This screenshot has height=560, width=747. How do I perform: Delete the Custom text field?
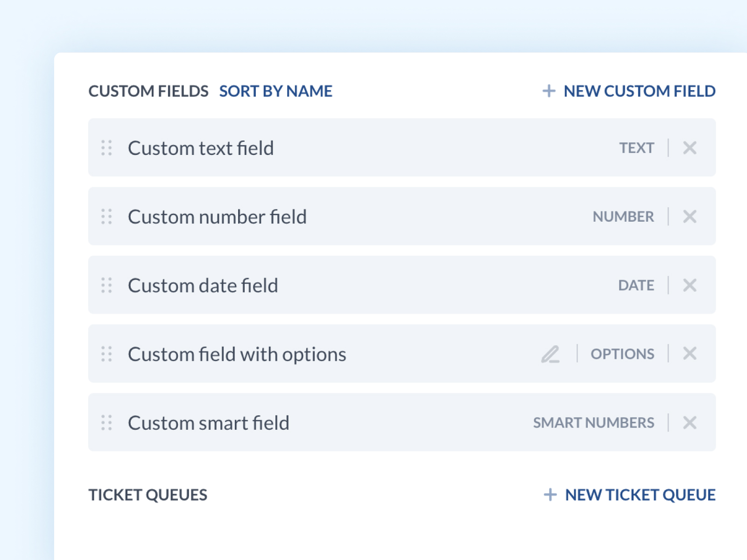coord(690,148)
